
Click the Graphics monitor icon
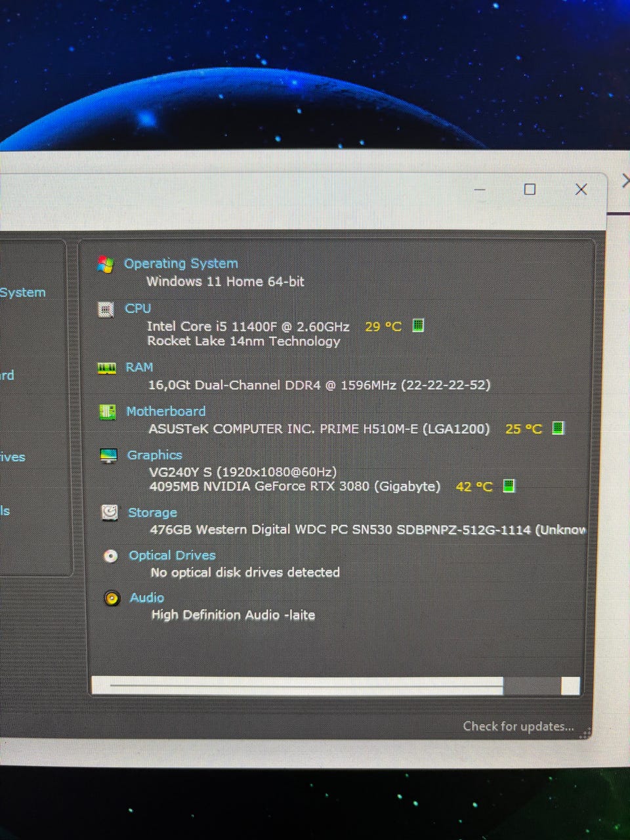[x=109, y=455]
